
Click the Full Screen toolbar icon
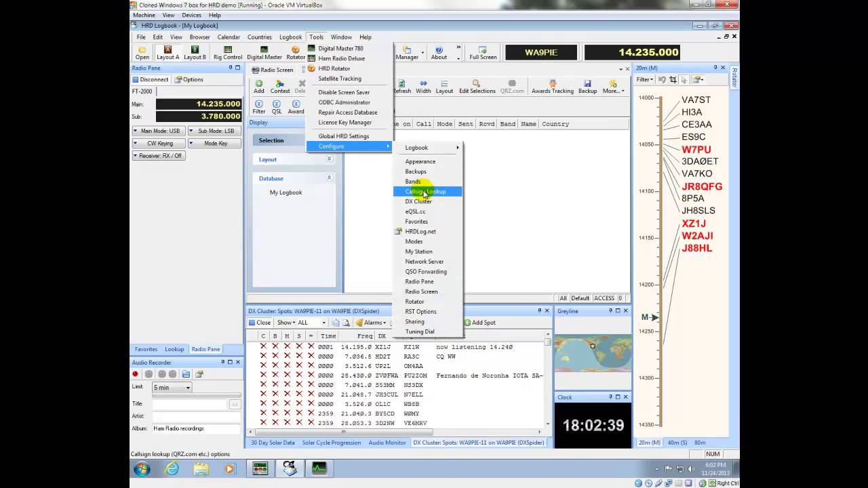(483, 53)
